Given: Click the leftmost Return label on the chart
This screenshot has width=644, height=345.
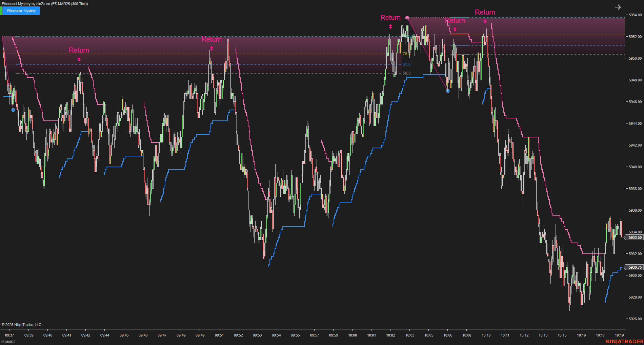Looking at the screenshot, I should (79, 50).
